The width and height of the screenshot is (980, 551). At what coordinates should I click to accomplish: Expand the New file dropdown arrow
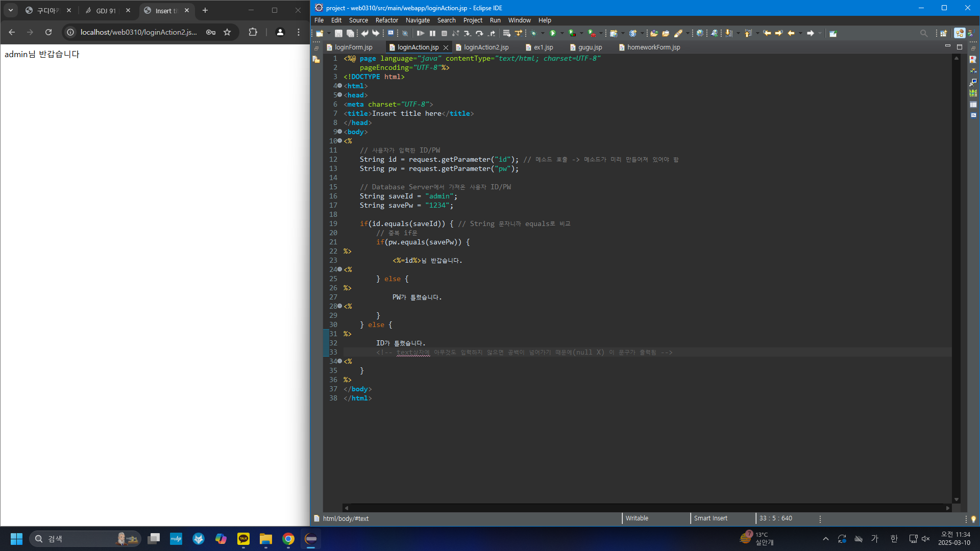(x=329, y=33)
